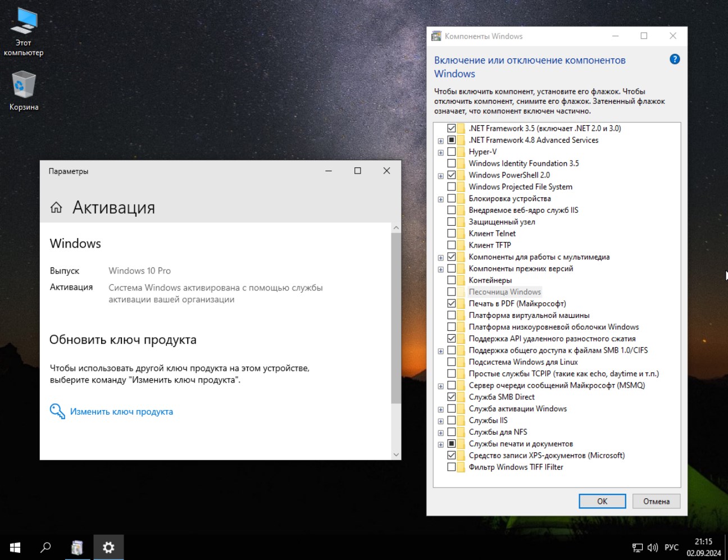Open the help question mark icon
Image resolution: width=728 pixels, height=560 pixels.
675,60
